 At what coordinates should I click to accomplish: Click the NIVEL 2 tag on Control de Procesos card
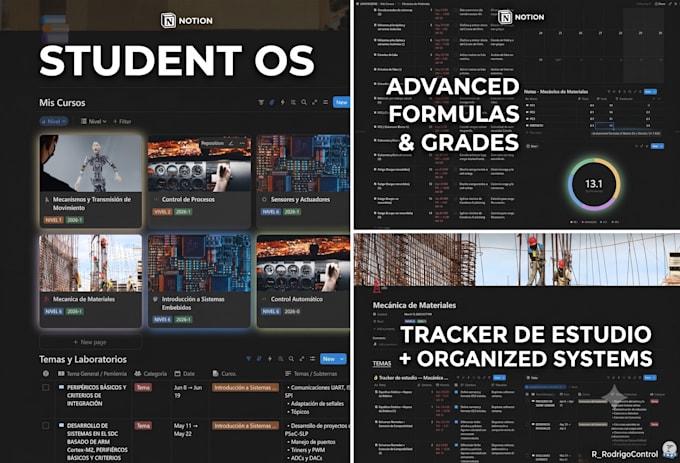(x=162, y=212)
